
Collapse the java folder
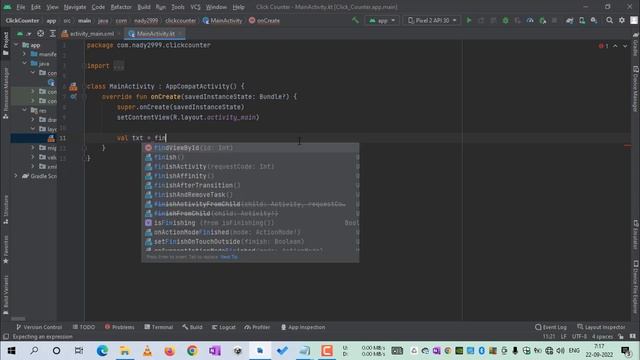[x=24, y=63]
